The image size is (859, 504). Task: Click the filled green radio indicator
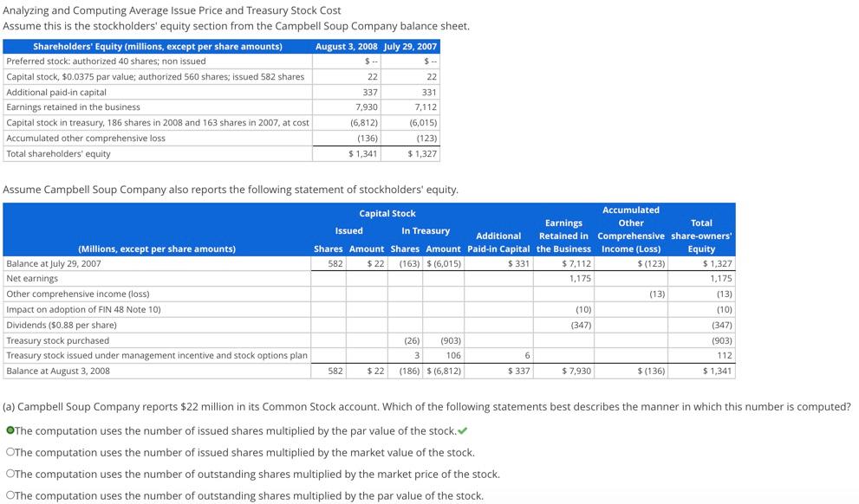(11, 430)
